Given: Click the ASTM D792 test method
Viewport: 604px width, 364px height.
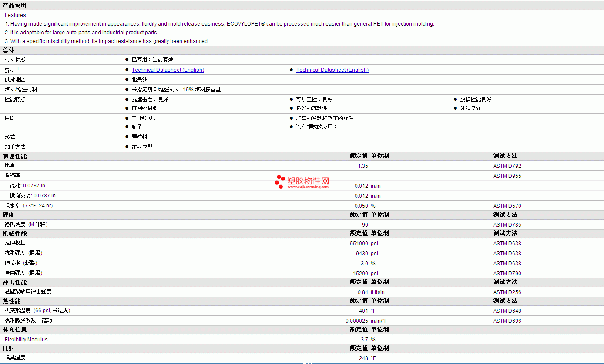Looking at the screenshot, I should (507, 166).
